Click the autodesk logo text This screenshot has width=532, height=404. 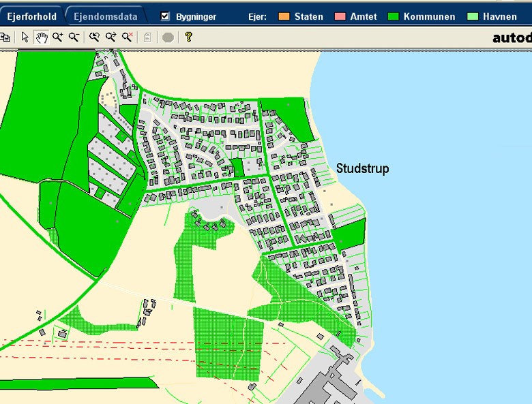click(x=512, y=37)
